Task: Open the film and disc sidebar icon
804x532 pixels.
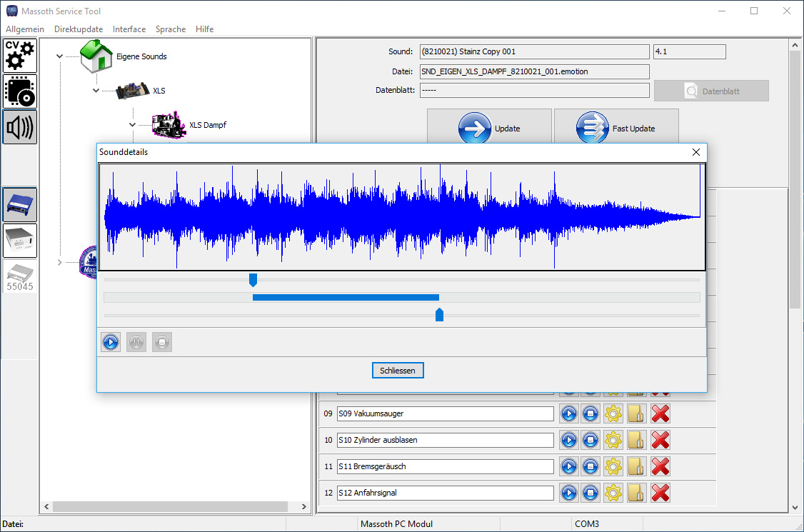Action: click(20, 91)
